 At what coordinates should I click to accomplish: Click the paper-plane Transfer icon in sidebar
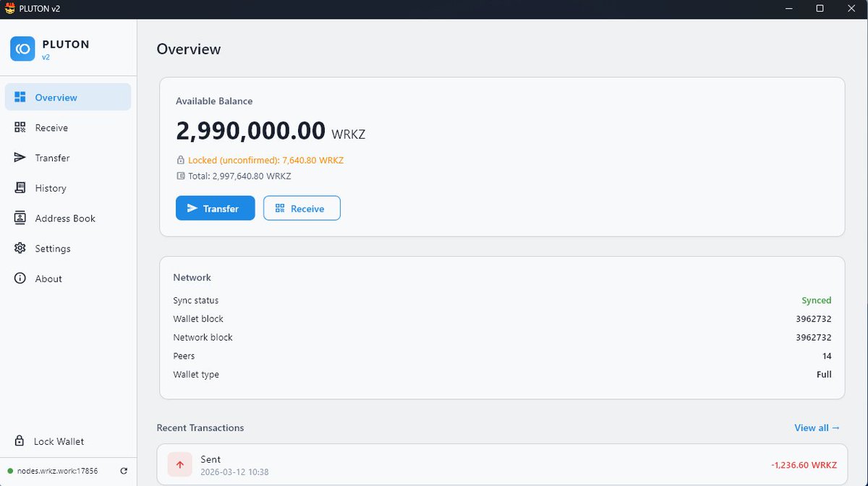19,158
